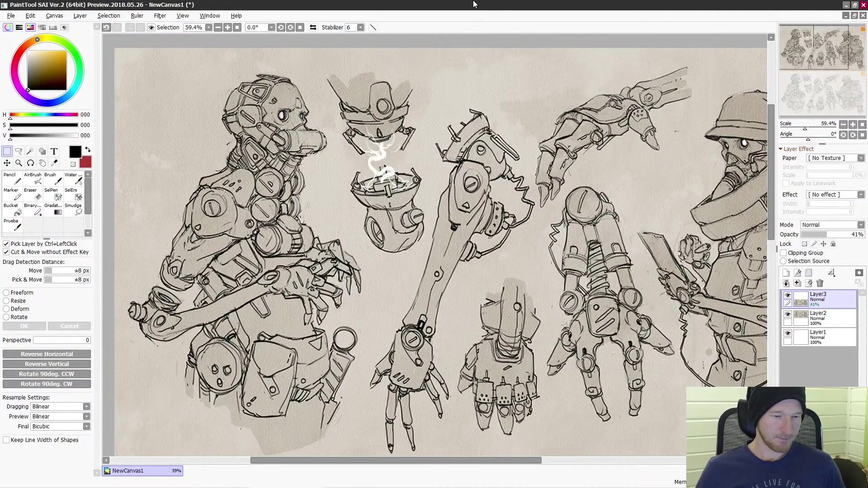Viewport: 868px width, 488px height.
Task: Adjust the layer Opacity slider
Action: point(832,235)
